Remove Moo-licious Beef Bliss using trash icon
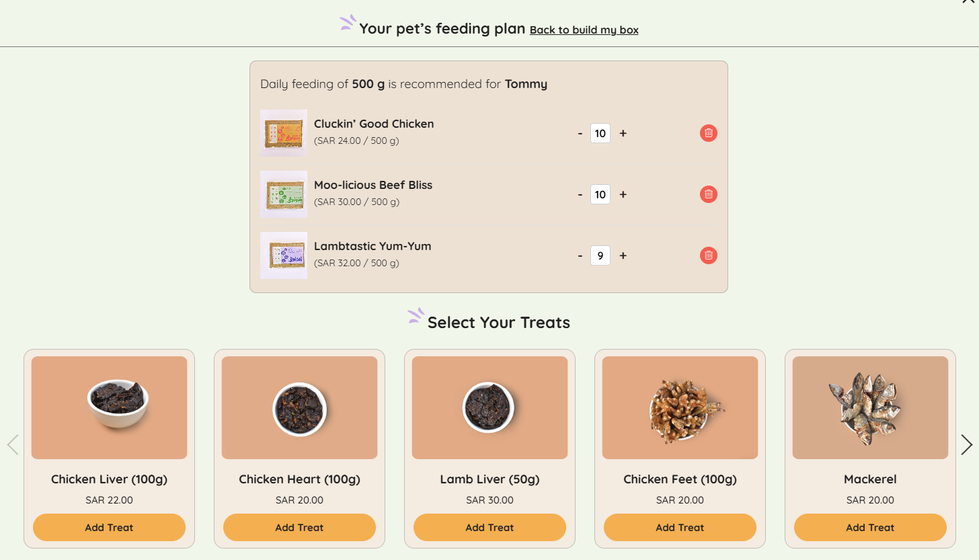 click(x=708, y=194)
